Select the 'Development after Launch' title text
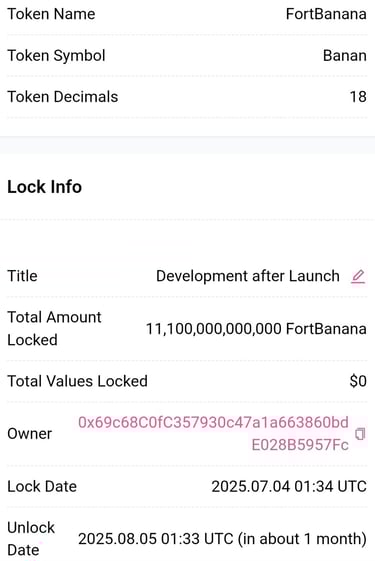The width and height of the screenshot is (375, 561). [x=248, y=276]
